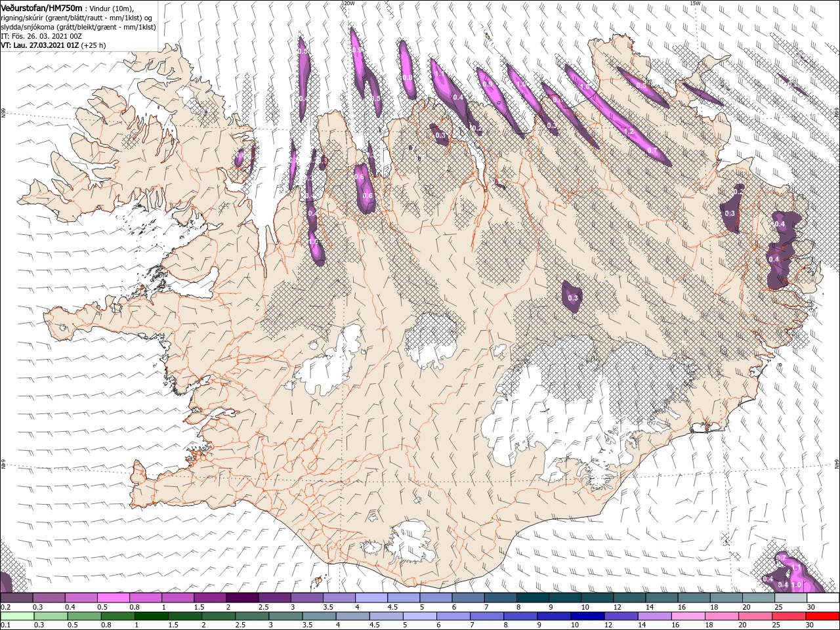Viewport: 840px width, 630px height.
Task: Select the light lavender swatch in snow legend
Action: coord(371,598)
